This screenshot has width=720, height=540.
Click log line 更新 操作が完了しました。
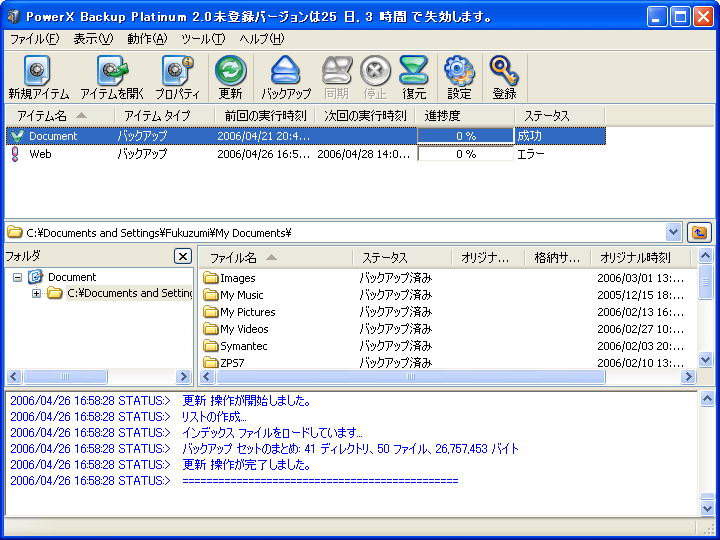[x=247, y=465]
